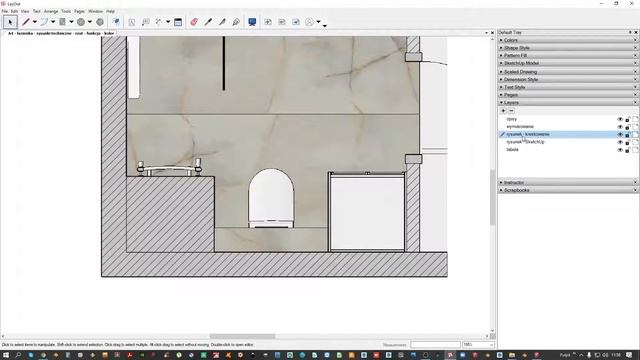
Task: Open the Edit menu
Action: [14, 11]
